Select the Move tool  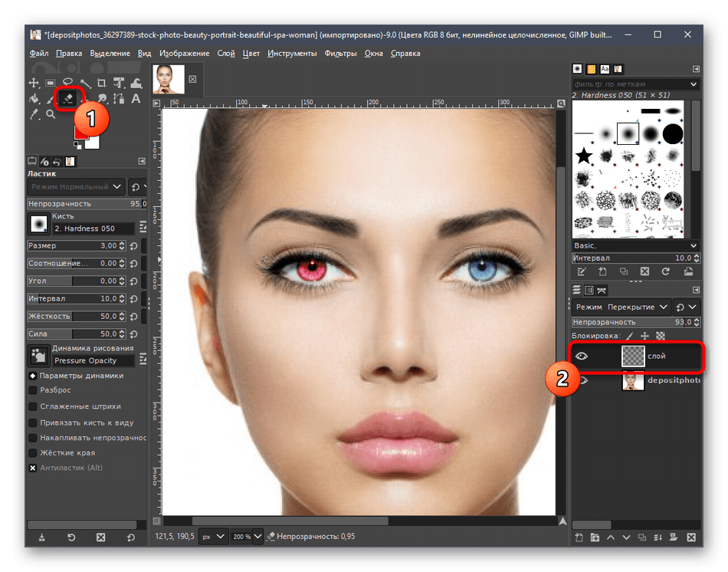[x=34, y=83]
